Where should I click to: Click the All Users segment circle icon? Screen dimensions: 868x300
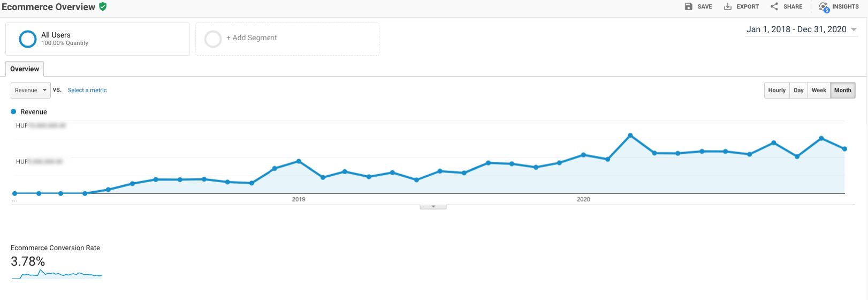pyautogui.click(x=28, y=39)
